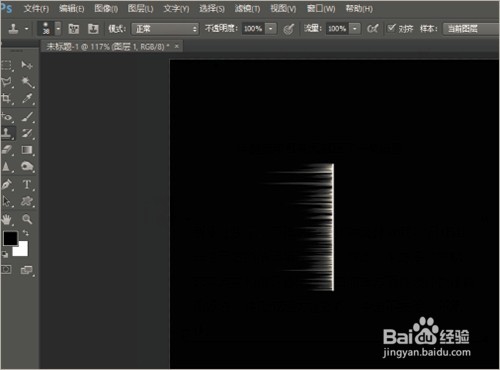Enable airbrush build-up effect

click(x=372, y=29)
